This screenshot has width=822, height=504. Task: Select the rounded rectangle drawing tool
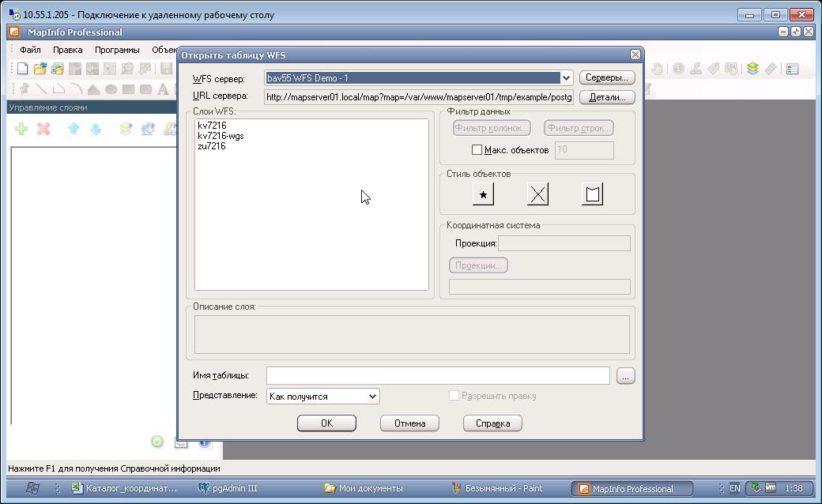(x=145, y=89)
